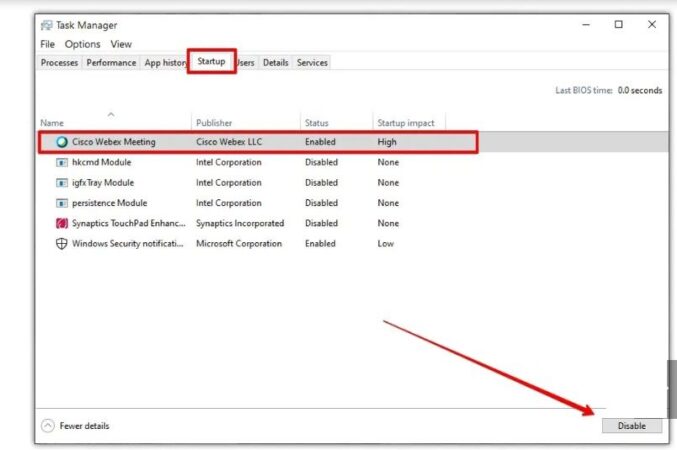Switch to the Details tab
Screen dimensions: 677x450
coord(275,63)
